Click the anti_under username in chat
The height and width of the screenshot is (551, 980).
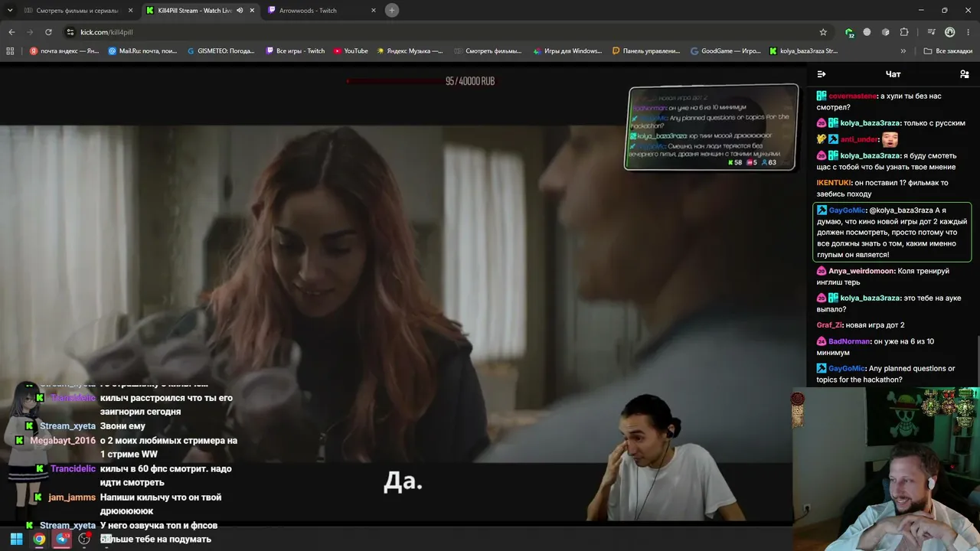(859, 139)
